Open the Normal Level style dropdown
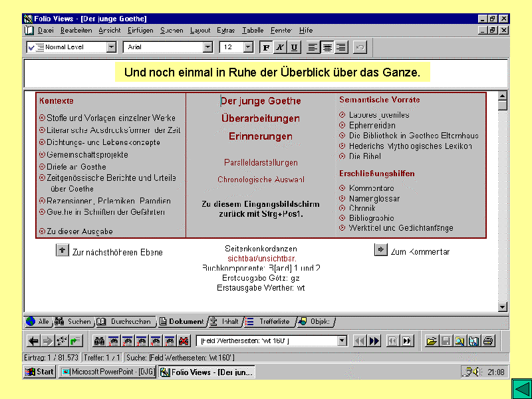The height and width of the screenshot is (399, 532). point(111,47)
